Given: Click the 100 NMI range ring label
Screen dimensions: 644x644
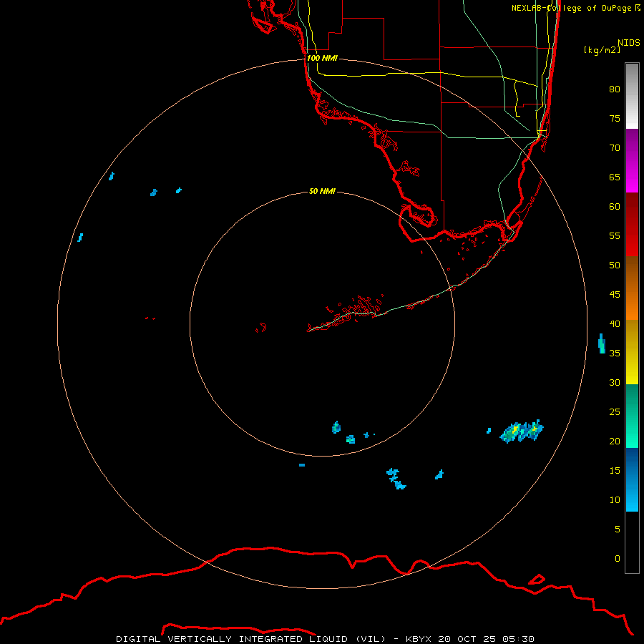Looking at the screenshot, I should coord(322,59).
